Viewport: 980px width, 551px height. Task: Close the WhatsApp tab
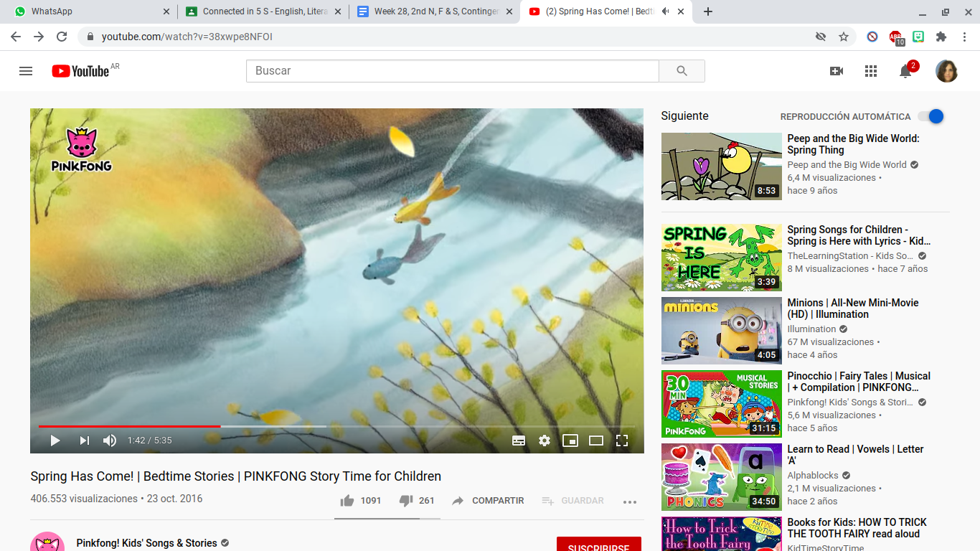[166, 11]
